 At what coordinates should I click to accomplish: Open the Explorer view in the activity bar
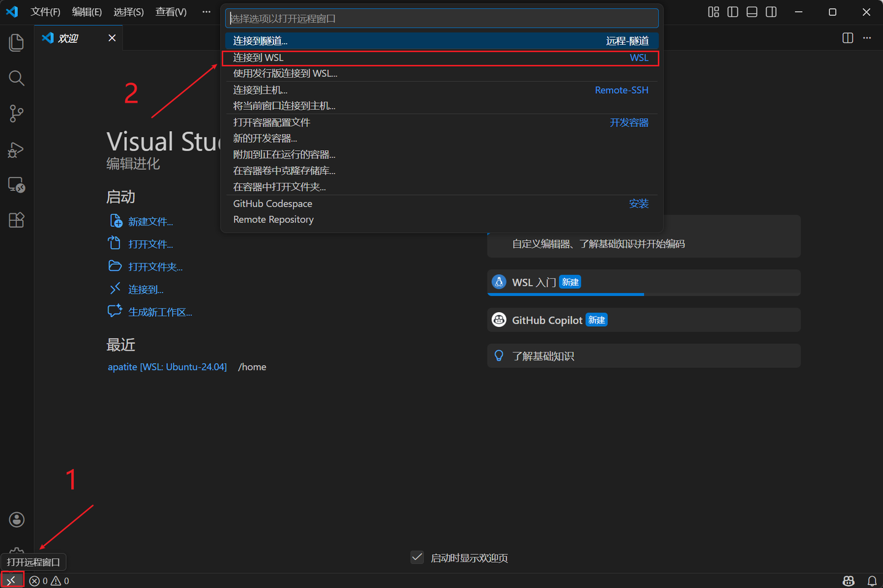[17, 42]
